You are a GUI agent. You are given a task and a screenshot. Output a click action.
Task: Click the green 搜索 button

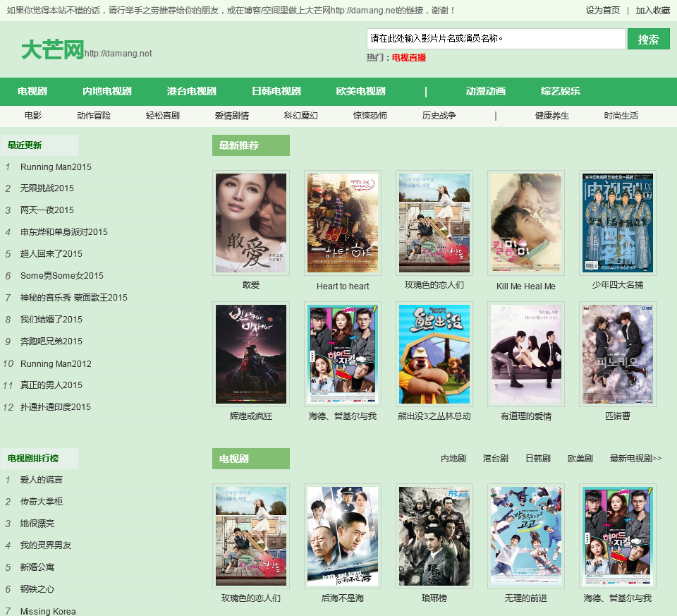pyautogui.click(x=649, y=39)
